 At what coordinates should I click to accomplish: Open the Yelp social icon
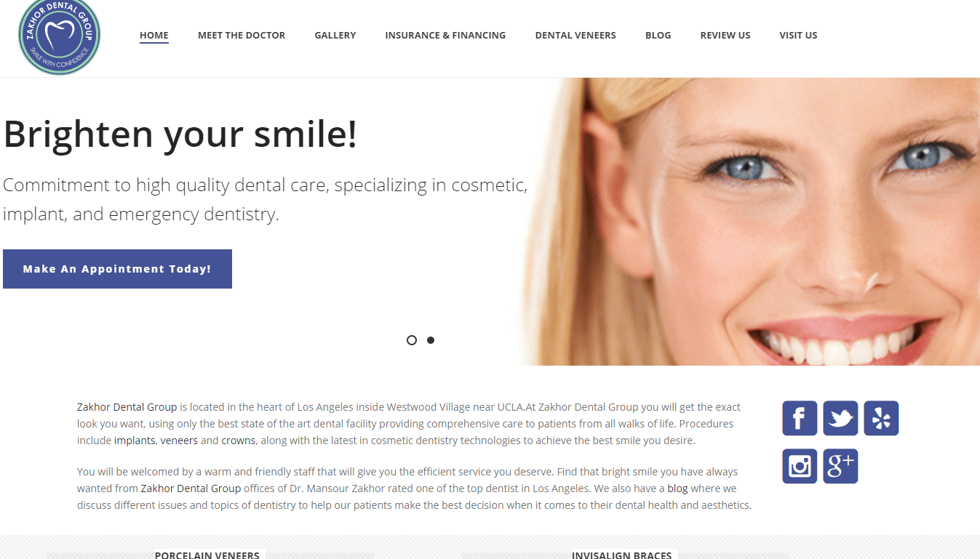(x=881, y=419)
